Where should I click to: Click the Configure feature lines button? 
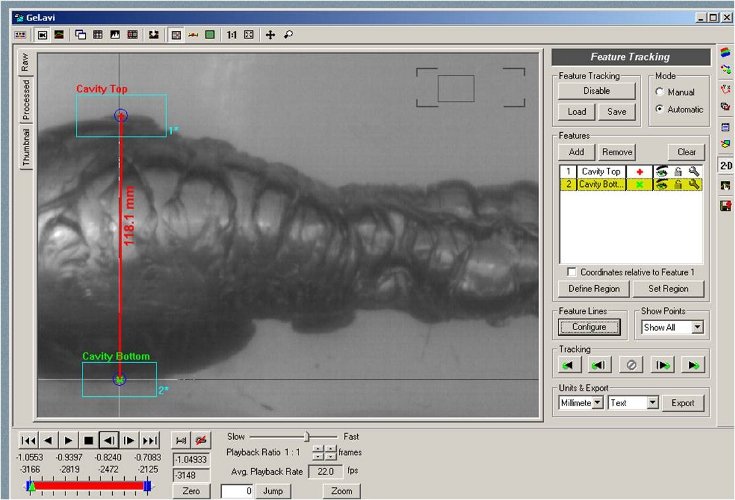click(589, 327)
